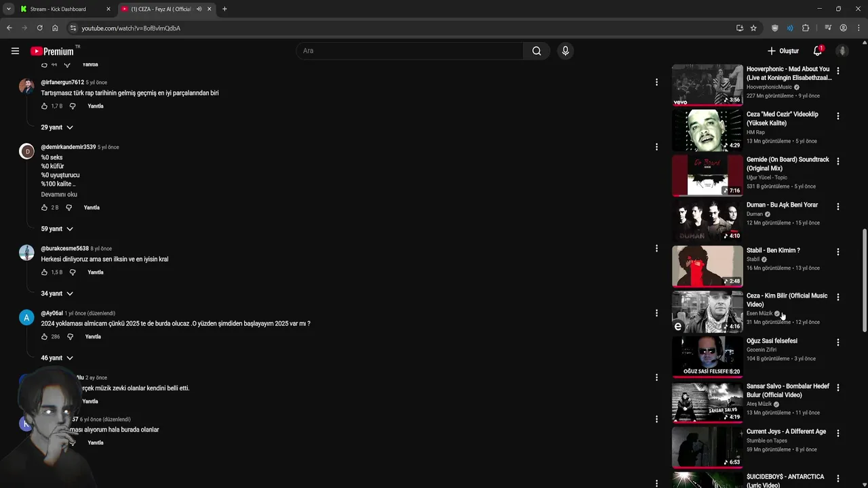
Task: Dislike the comment by @irfanergun7612
Action: (x=73, y=106)
